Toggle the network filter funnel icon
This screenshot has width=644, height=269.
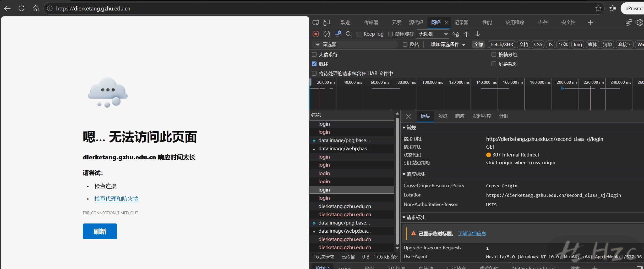click(338, 34)
